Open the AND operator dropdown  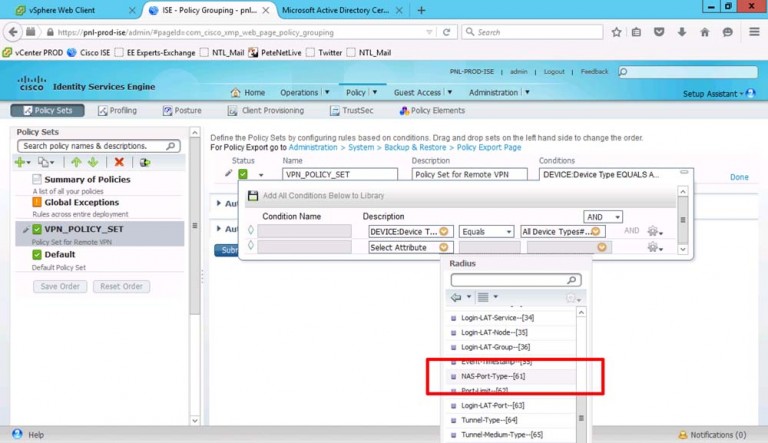[x=602, y=217]
